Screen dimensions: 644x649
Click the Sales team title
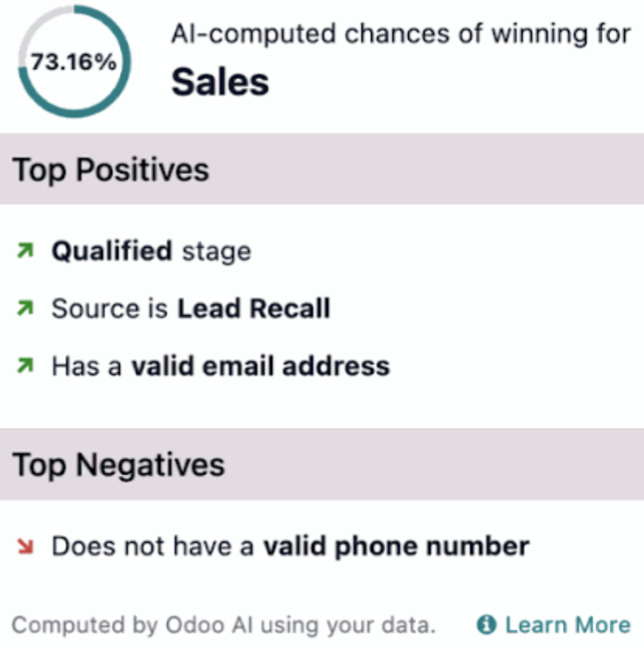(x=220, y=82)
